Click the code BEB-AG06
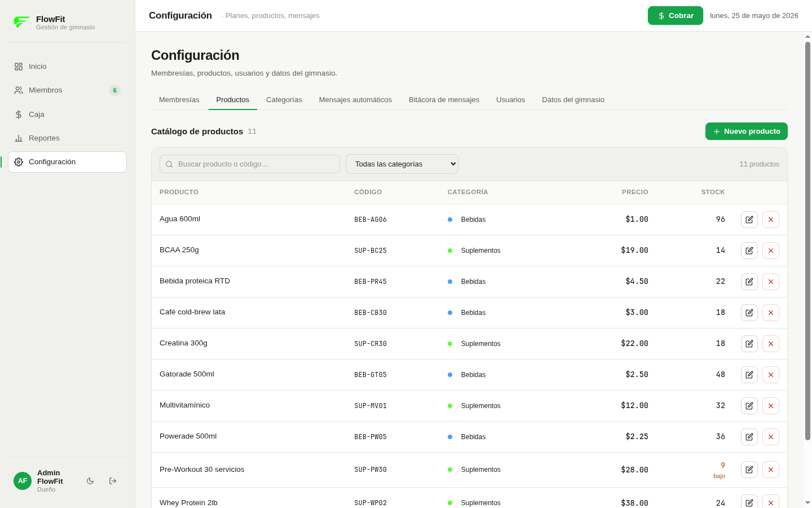Viewport: 812px width, 508px height. click(x=370, y=220)
